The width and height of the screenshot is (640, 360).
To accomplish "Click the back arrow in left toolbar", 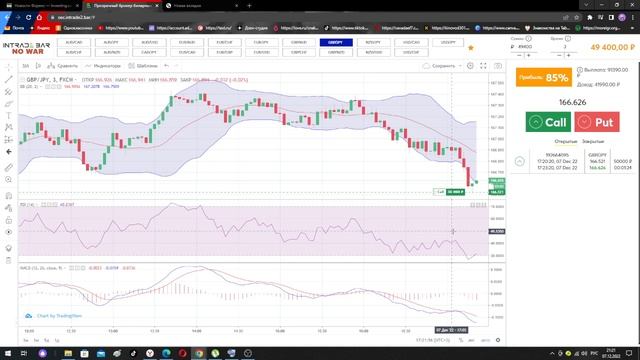I will click(x=9, y=151).
